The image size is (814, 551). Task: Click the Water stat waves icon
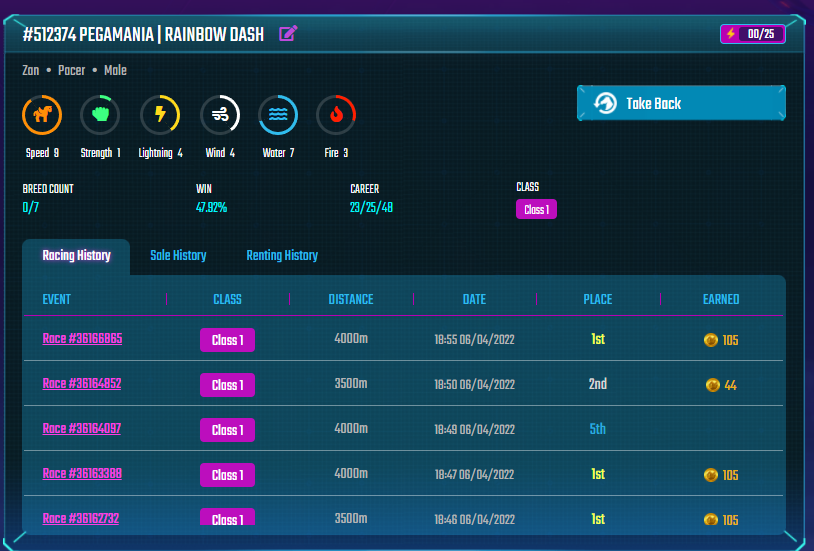[278, 115]
